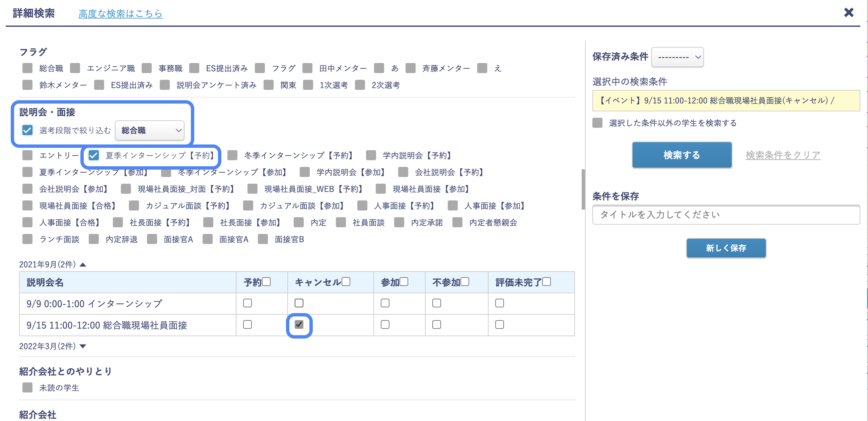Click the タイトルを入力してください input field

pos(726,215)
